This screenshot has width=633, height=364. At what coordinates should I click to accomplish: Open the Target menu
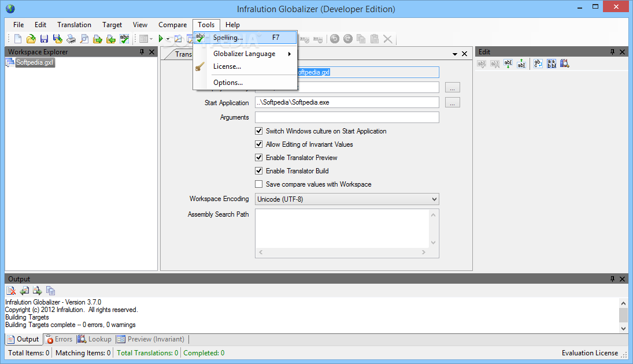(x=112, y=25)
